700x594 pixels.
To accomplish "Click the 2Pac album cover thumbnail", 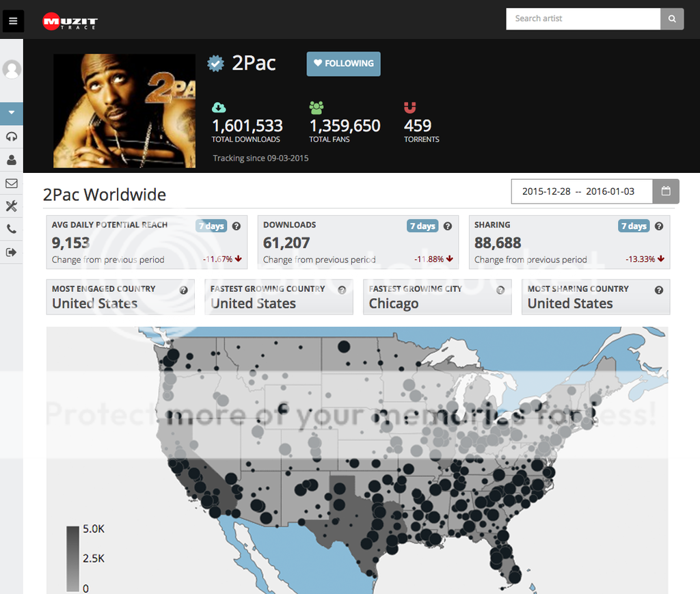I will pos(114,111).
